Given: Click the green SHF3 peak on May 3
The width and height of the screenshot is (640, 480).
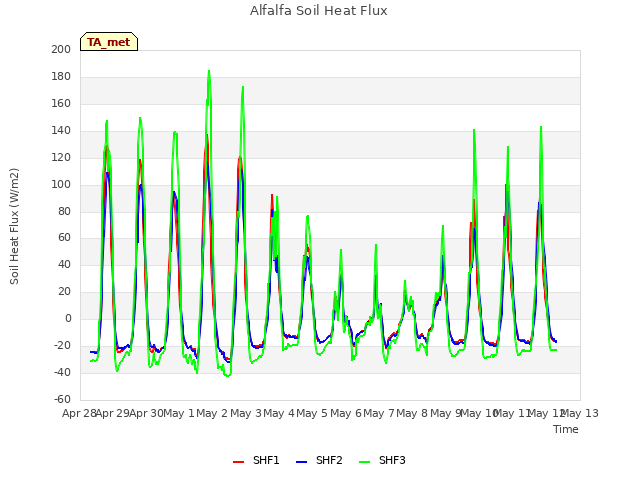Looking at the screenshot, I should click(x=243, y=87).
